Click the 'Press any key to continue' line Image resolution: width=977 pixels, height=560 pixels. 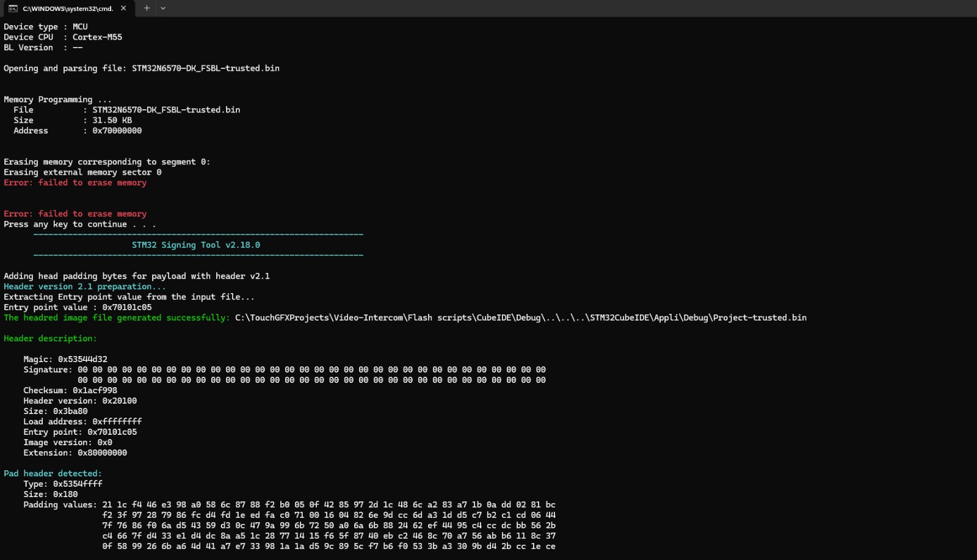coord(79,224)
